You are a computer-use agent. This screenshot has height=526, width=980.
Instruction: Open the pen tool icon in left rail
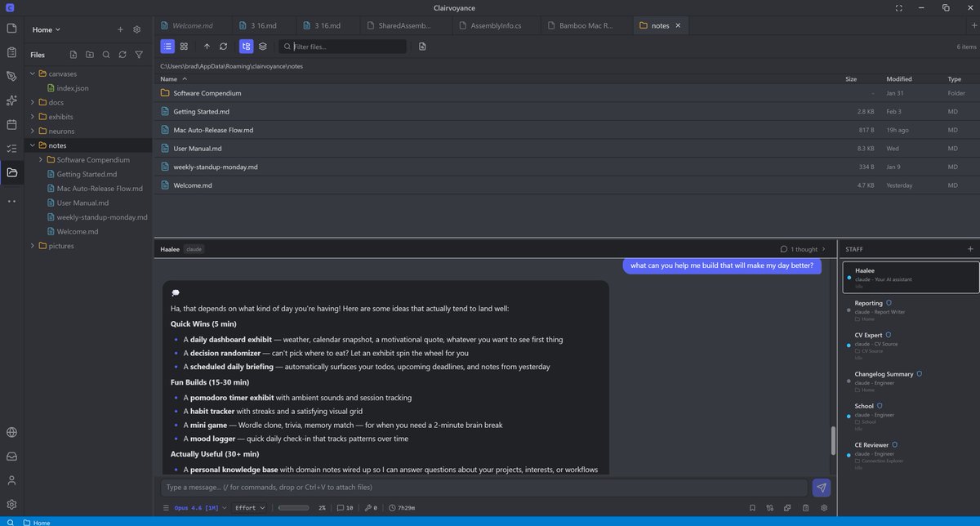click(x=11, y=76)
